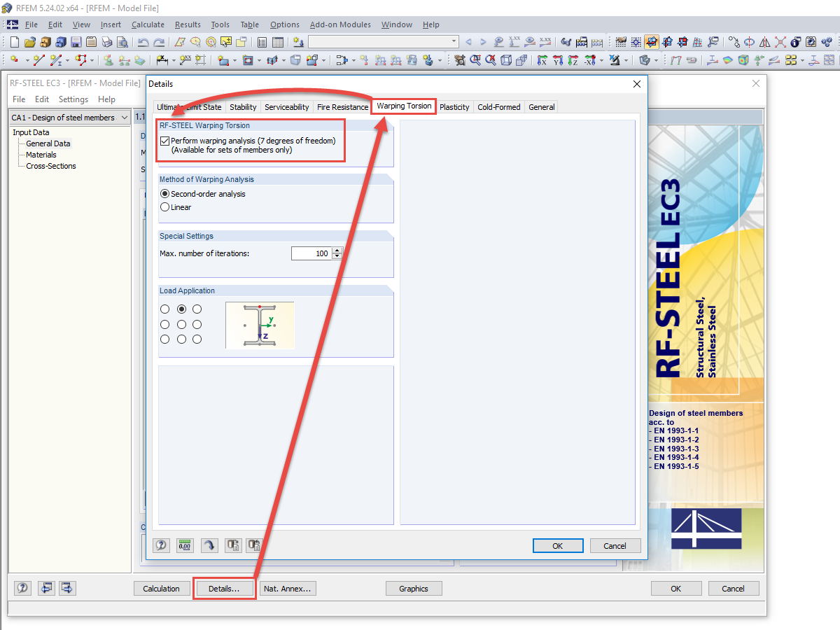Click the mirror tool icon in toolbar
This screenshot has width=840, height=630.
point(764,42)
